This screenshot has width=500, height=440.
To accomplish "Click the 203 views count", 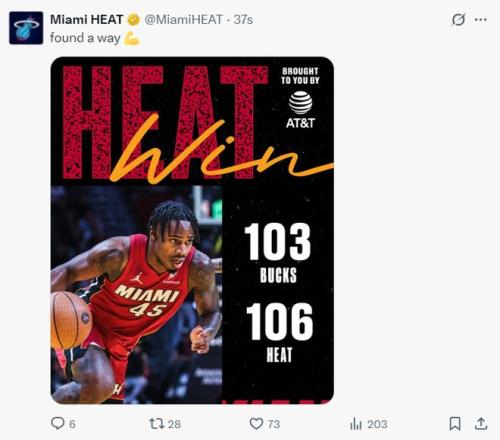I will (377, 424).
